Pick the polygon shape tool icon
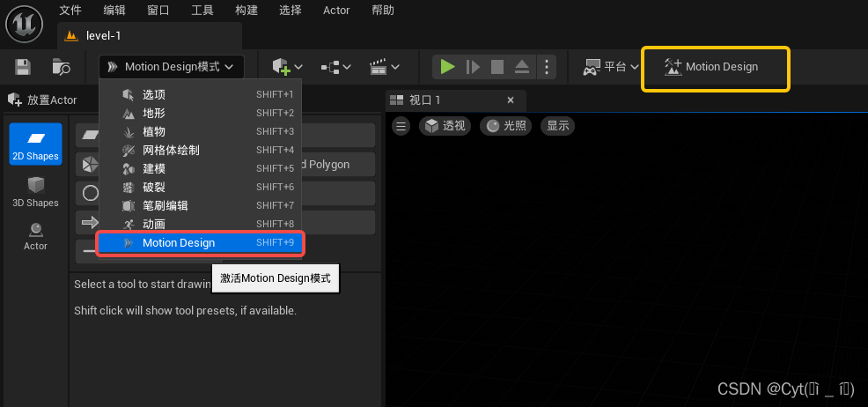The height and width of the screenshot is (407, 868). tap(89, 165)
